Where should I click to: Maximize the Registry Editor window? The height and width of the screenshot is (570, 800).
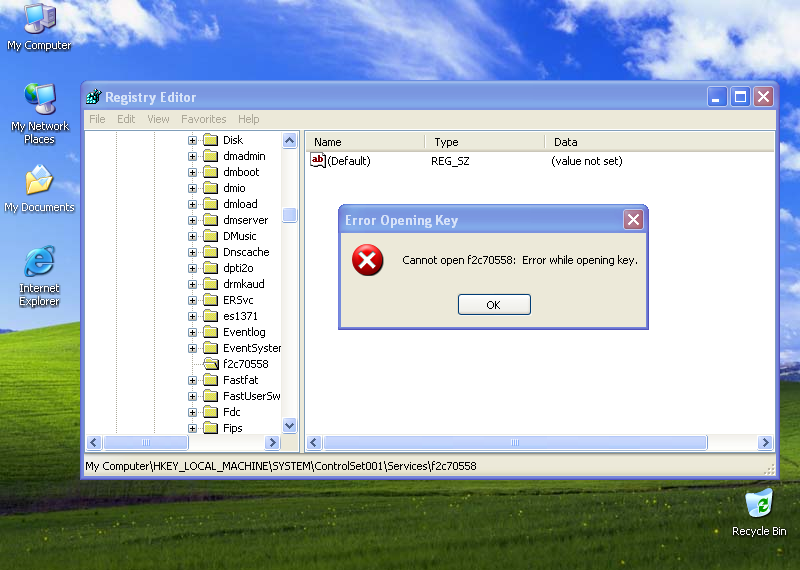tap(740, 96)
